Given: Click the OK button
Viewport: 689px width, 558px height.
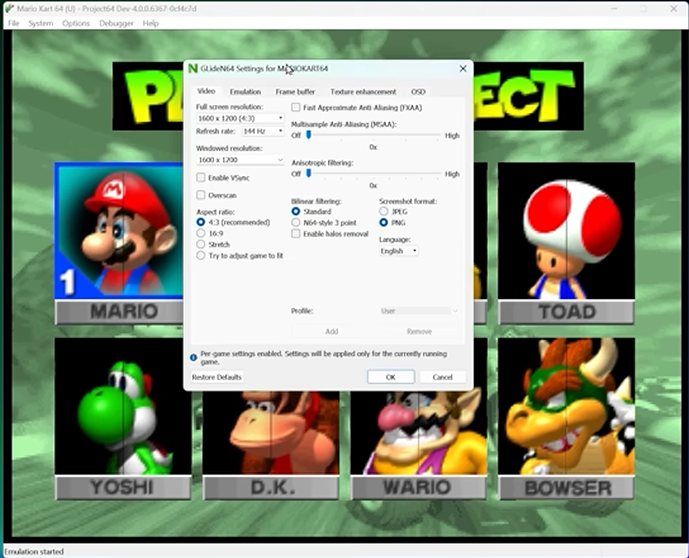Looking at the screenshot, I should [x=391, y=377].
